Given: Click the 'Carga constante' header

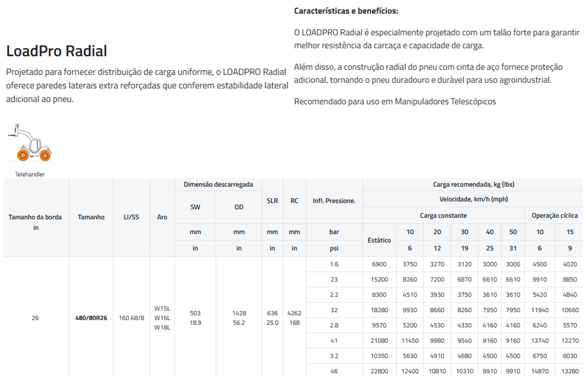Looking at the screenshot, I should (443, 215).
